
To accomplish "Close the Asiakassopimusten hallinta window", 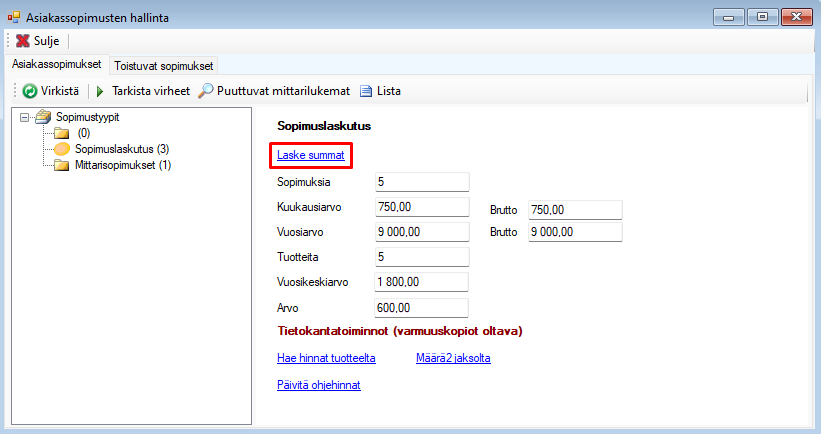I will coord(796,17).
